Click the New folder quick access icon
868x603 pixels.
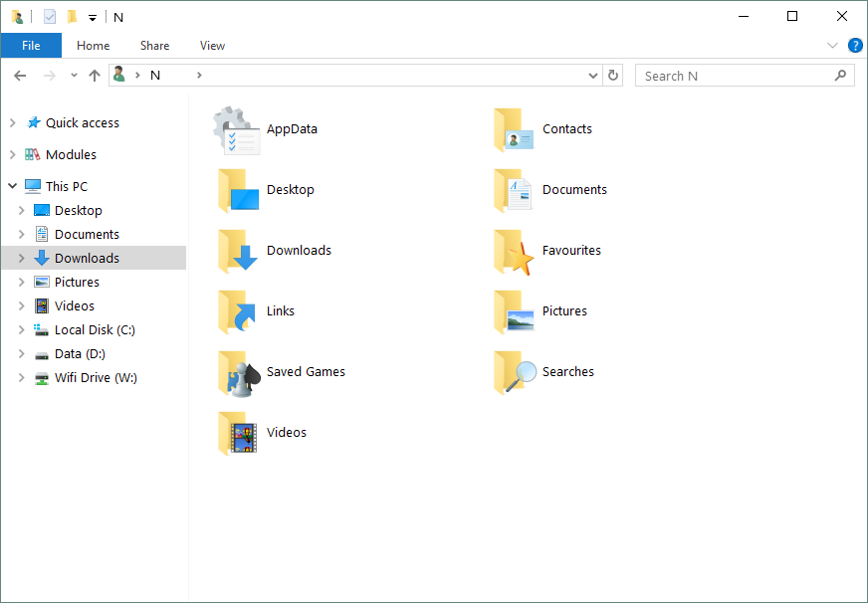click(x=72, y=17)
